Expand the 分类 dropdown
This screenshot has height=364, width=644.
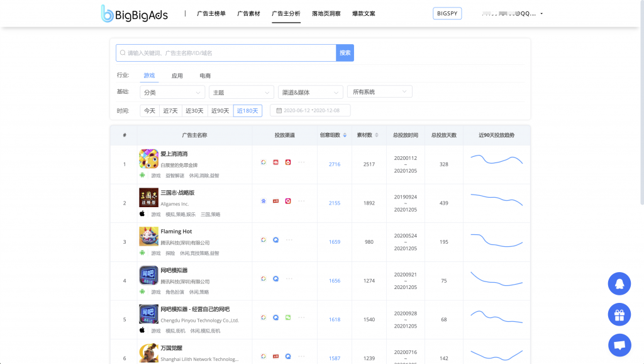[x=172, y=92]
